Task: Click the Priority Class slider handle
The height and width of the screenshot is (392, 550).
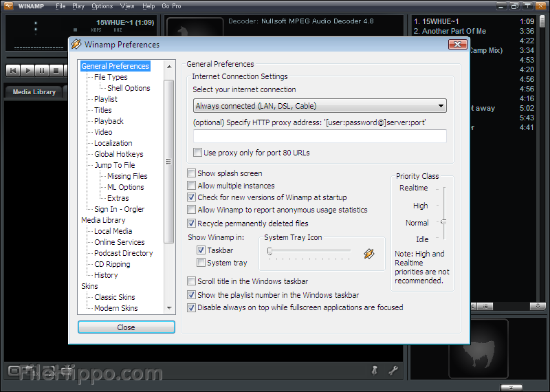Action: tap(443, 222)
